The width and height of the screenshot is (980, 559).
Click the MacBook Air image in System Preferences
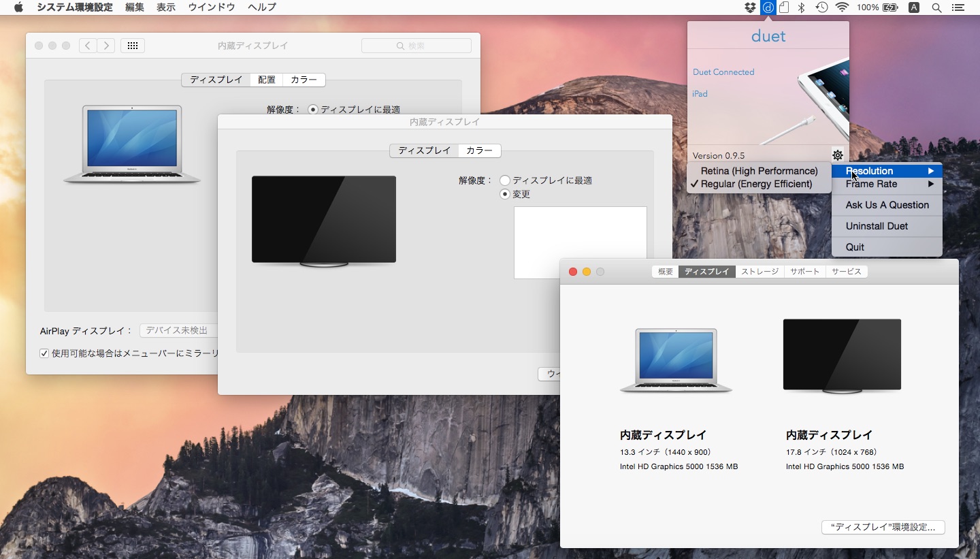click(132, 144)
